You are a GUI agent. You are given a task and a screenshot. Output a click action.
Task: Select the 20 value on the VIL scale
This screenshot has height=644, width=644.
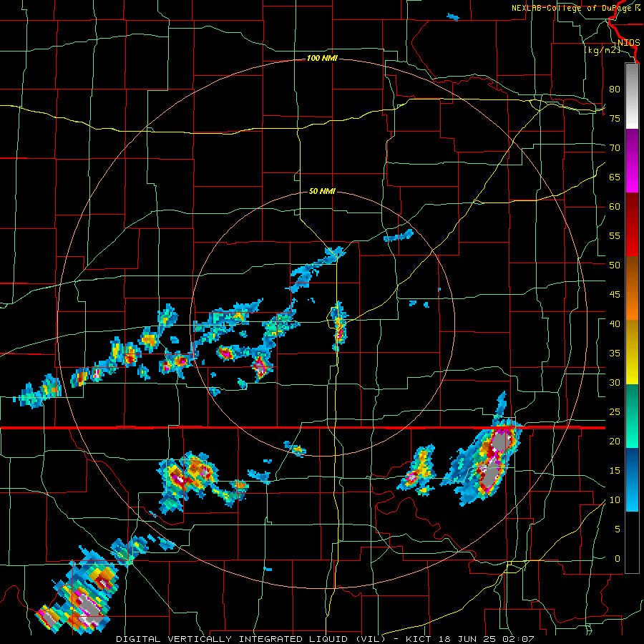click(x=615, y=441)
